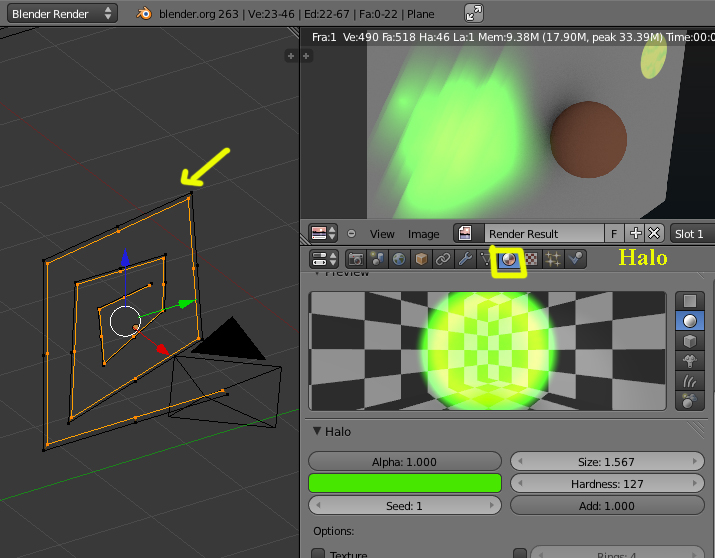Click the red X-axis arrow of the gizmo
The image size is (715, 558).
coord(161,348)
